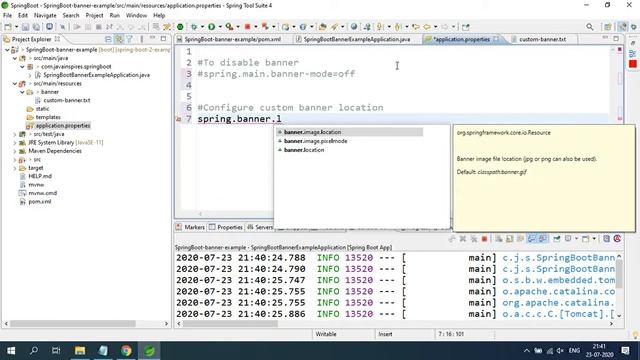Click the toolbar Search magnifier icon
The image size is (640, 360).
(589, 27)
